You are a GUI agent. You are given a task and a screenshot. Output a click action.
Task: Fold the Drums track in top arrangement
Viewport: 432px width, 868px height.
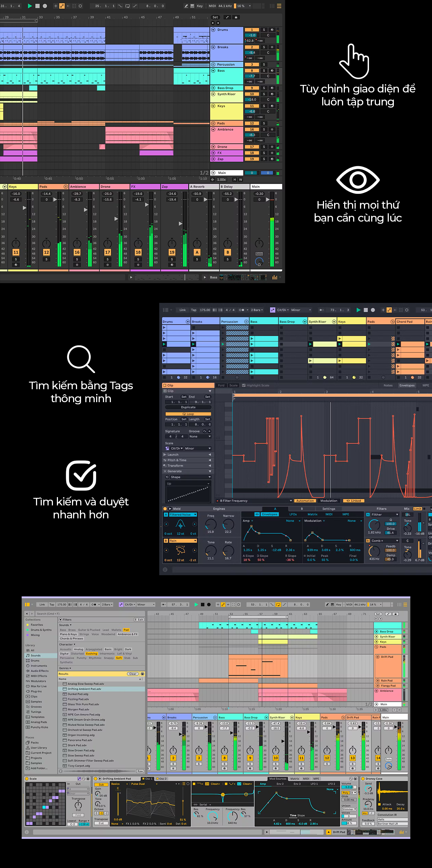pyautogui.click(x=213, y=30)
